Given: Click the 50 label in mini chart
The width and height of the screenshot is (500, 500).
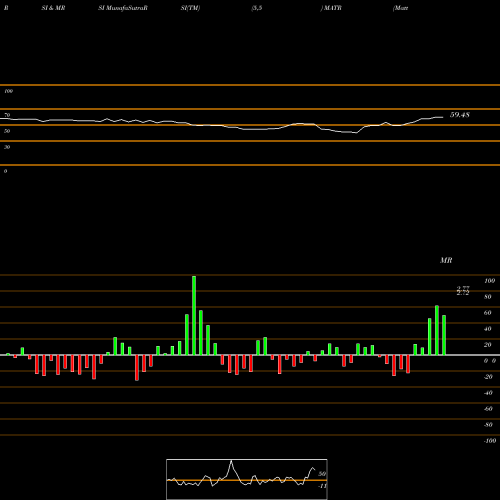Looking at the screenshot, I should [322, 474].
